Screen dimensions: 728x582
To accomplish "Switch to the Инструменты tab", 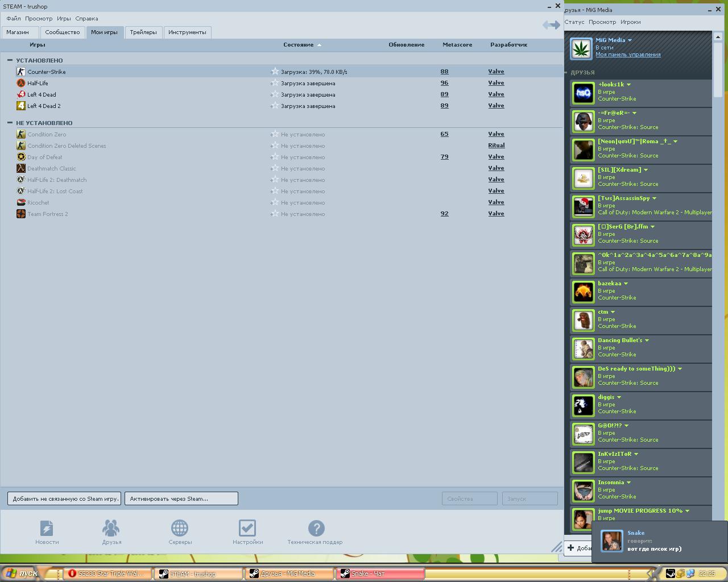I will click(x=187, y=32).
